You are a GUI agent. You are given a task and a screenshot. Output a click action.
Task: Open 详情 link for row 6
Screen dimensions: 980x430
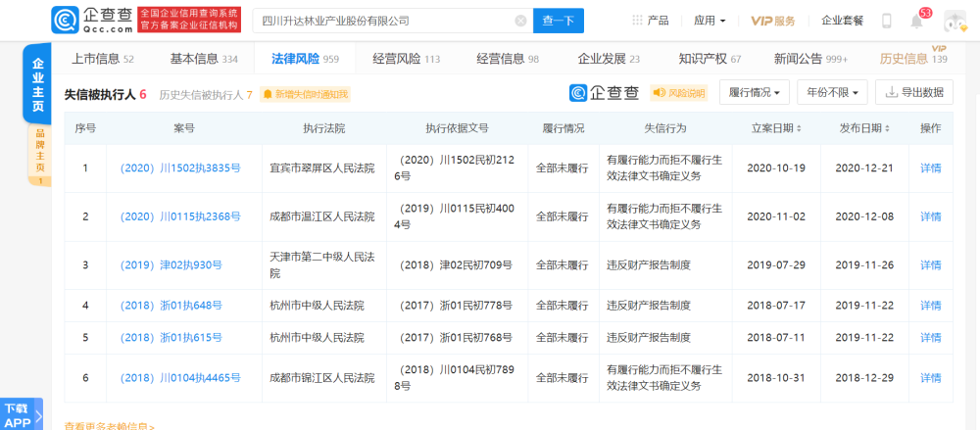tap(930, 378)
